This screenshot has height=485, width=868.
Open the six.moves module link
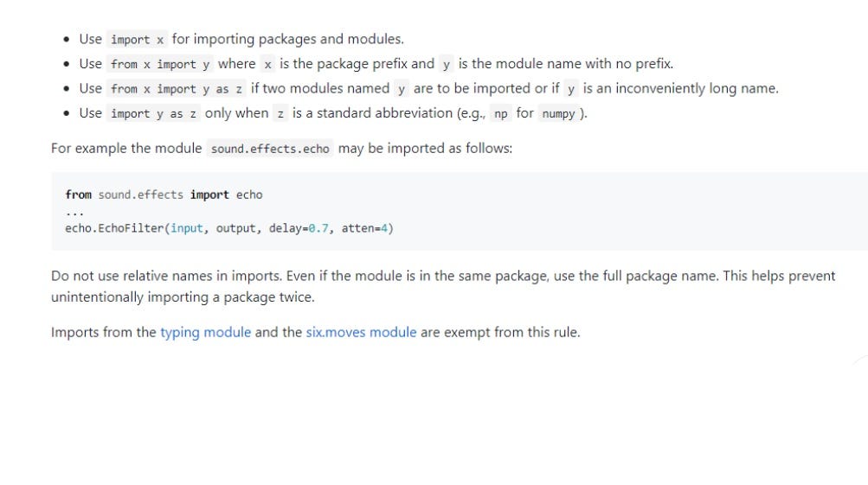click(361, 332)
